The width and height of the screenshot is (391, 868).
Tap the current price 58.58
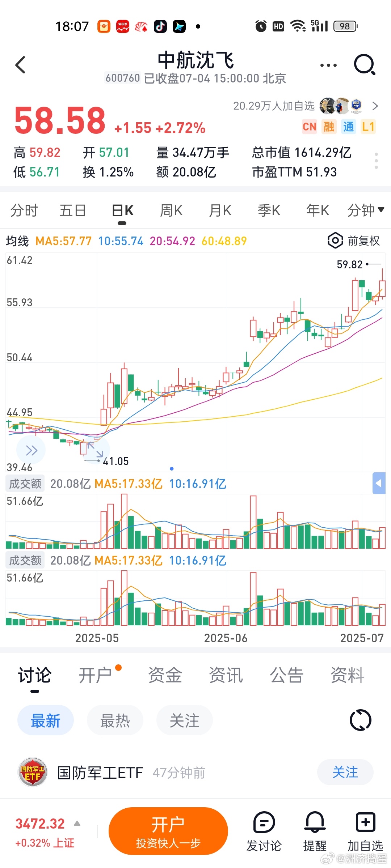tap(60, 120)
